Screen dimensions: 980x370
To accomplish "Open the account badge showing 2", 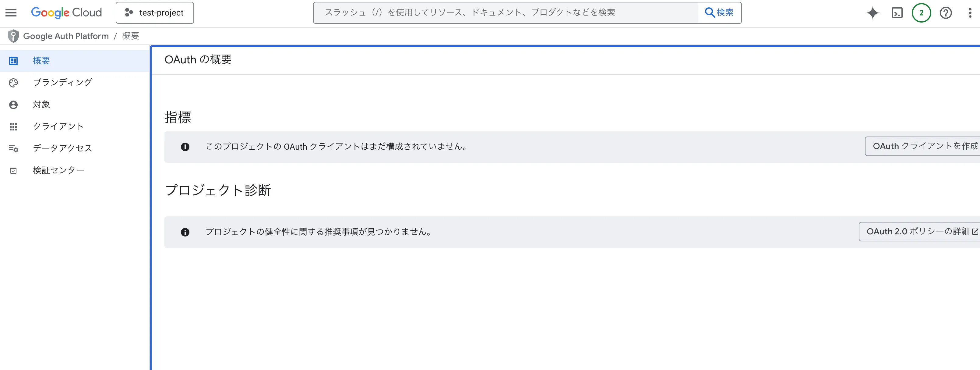I will tap(921, 12).
